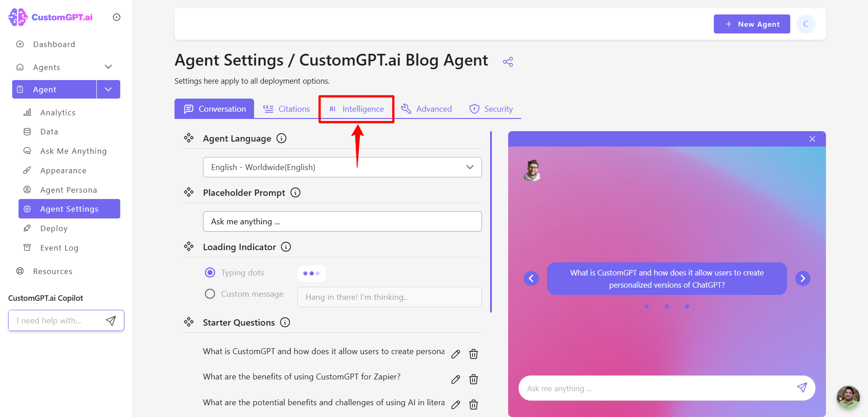Click the Placeholder Prompt text field
Screen dimensions: 868x417
point(342,221)
